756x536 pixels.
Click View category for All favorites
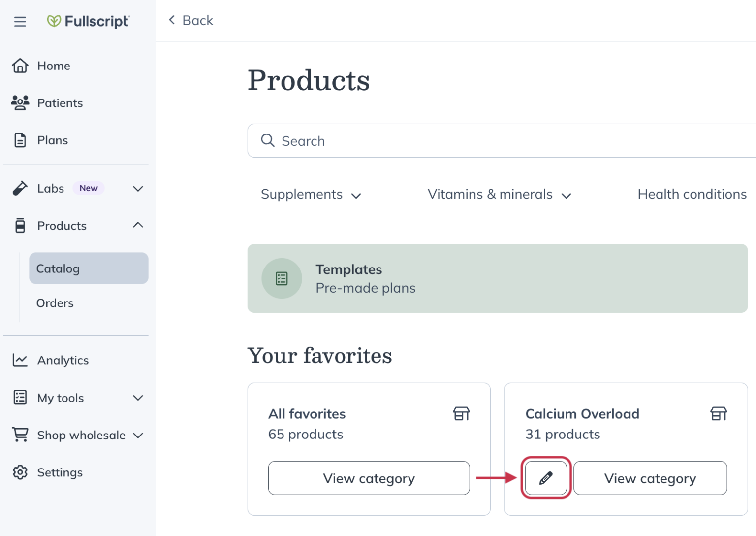tap(369, 478)
